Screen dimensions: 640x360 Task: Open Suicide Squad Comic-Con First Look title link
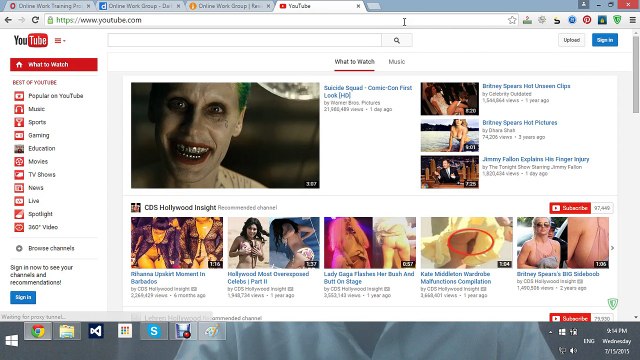[x=368, y=91]
